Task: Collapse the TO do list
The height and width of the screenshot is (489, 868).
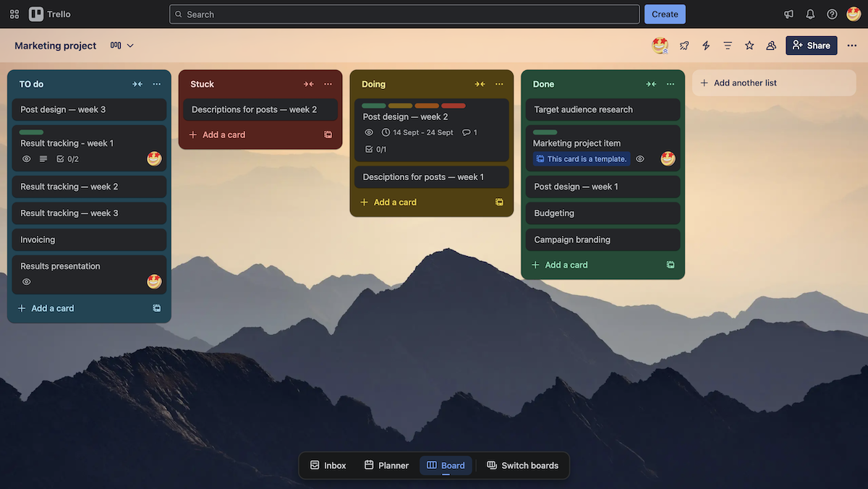Action: (x=137, y=84)
